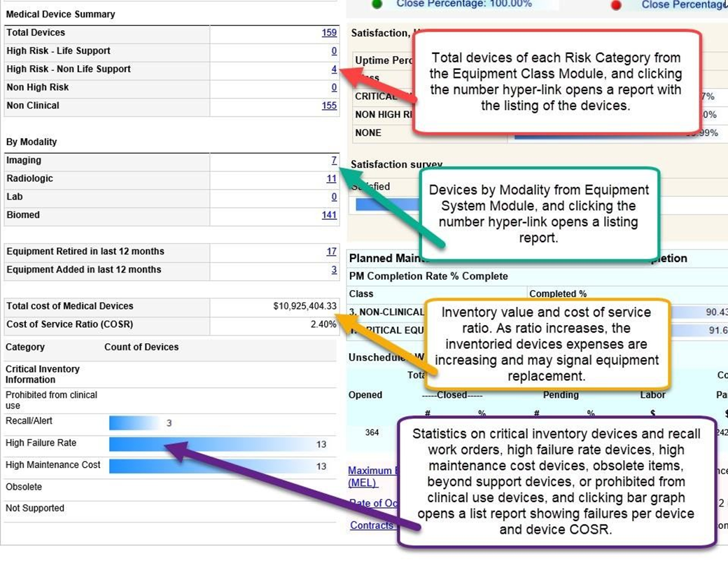Click the red Close Percentage status indicator

(x=616, y=5)
